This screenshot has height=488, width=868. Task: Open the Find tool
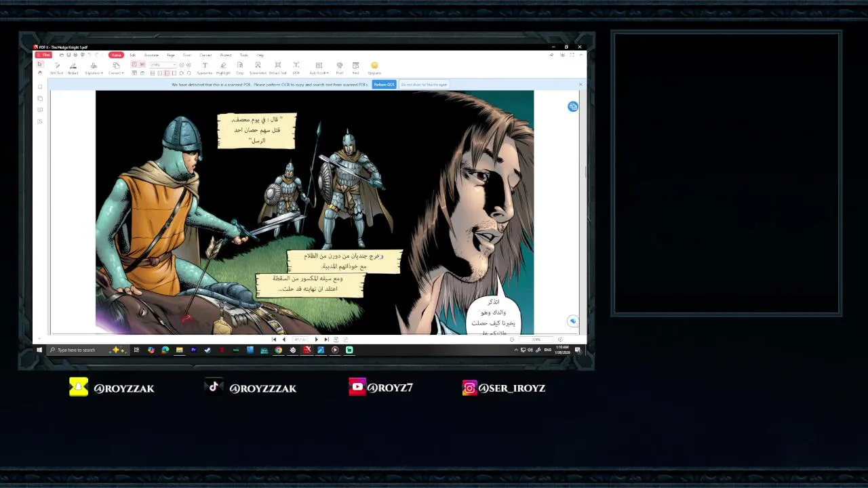[355, 68]
